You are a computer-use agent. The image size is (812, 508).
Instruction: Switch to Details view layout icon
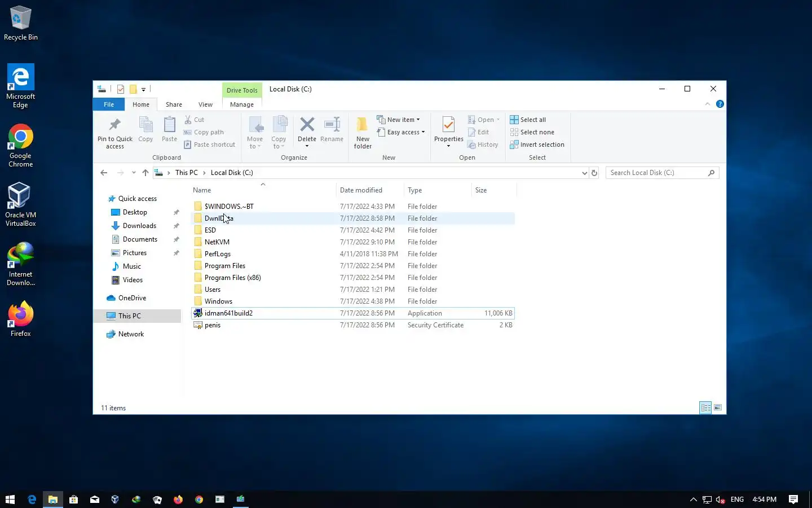[x=705, y=408]
